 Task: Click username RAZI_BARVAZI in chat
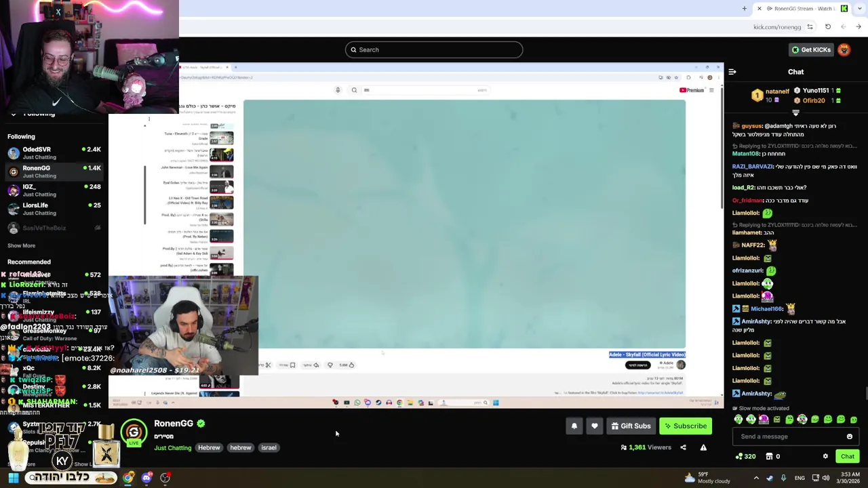753,167
